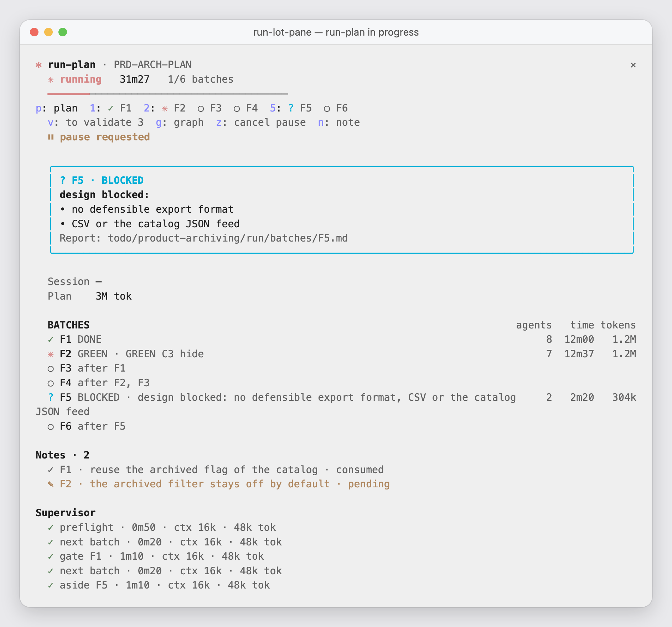This screenshot has height=627, width=672.
Task: Click the pause requested indicator icon
Action: point(51,137)
